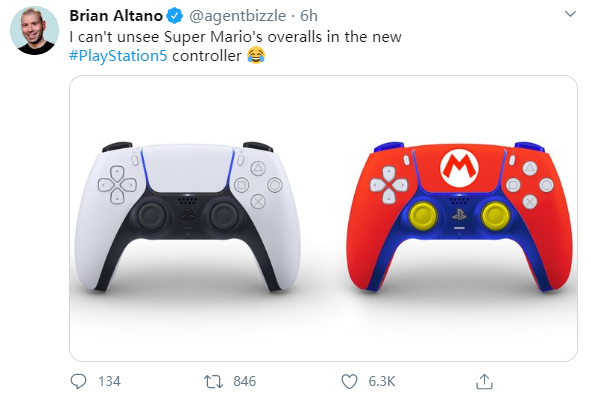Open the red Mario-themed controller image
The height and width of the screenshot is (397, 591).
click(x=459, y=217)
